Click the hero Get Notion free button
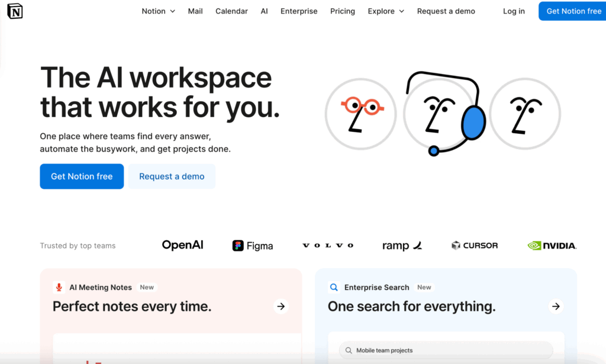 click(82, 176)
